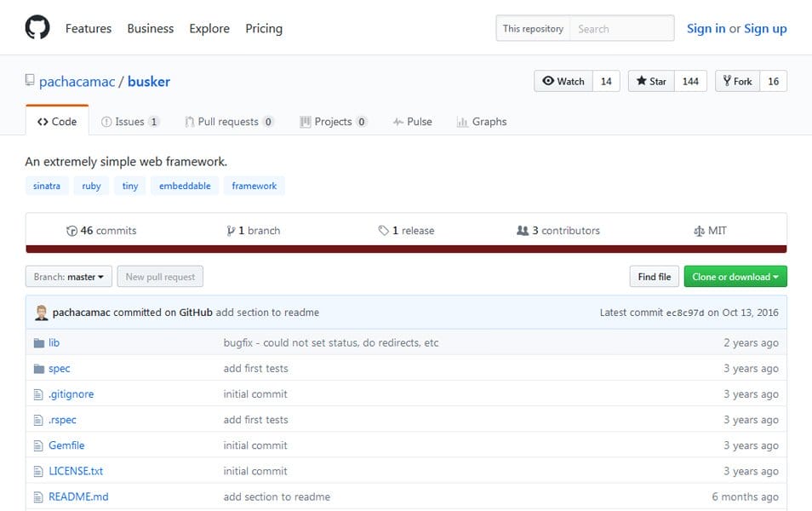Open the pachacamac owner profile link
This screenshot has height=511, width=812.
(x=77, y=82)
